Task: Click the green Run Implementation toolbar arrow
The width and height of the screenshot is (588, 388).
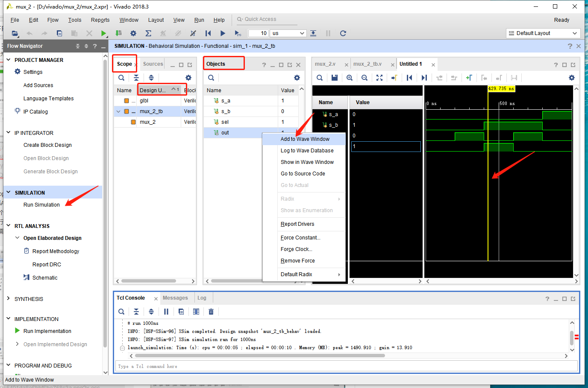Action: pos(103,33)
